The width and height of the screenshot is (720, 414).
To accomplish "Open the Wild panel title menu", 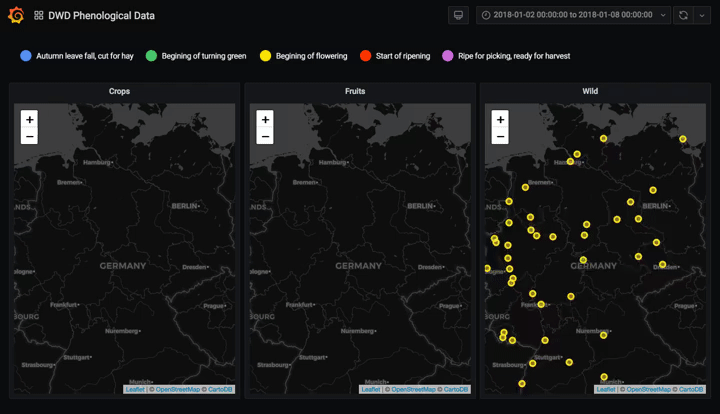I will [591, 91].
